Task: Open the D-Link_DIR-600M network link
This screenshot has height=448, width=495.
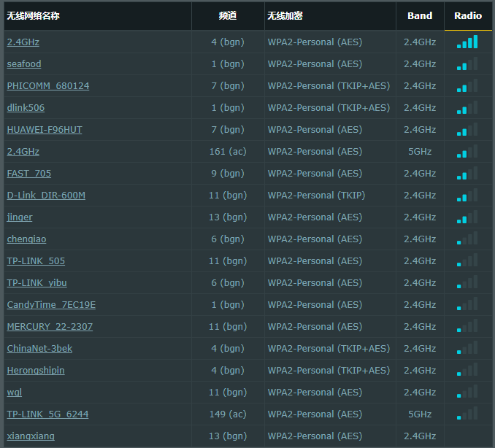Action: pos(46,196)
